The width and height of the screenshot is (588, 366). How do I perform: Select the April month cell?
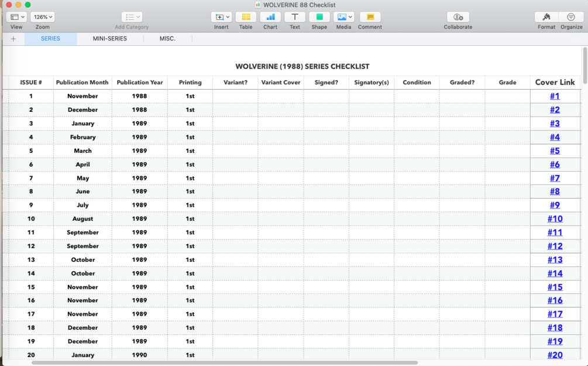pyautogui.click(x=82, y=165)
